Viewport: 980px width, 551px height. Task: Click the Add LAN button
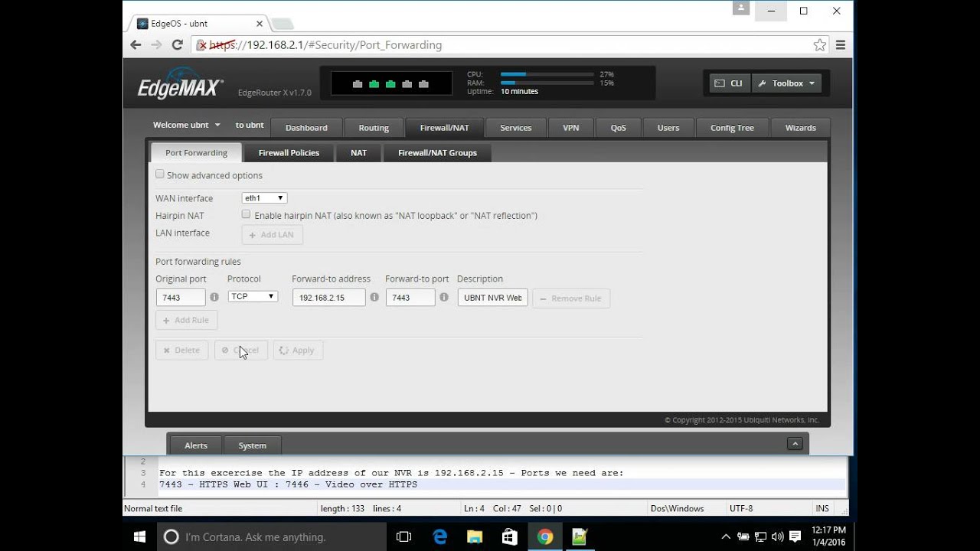click(x=273, y=234)
